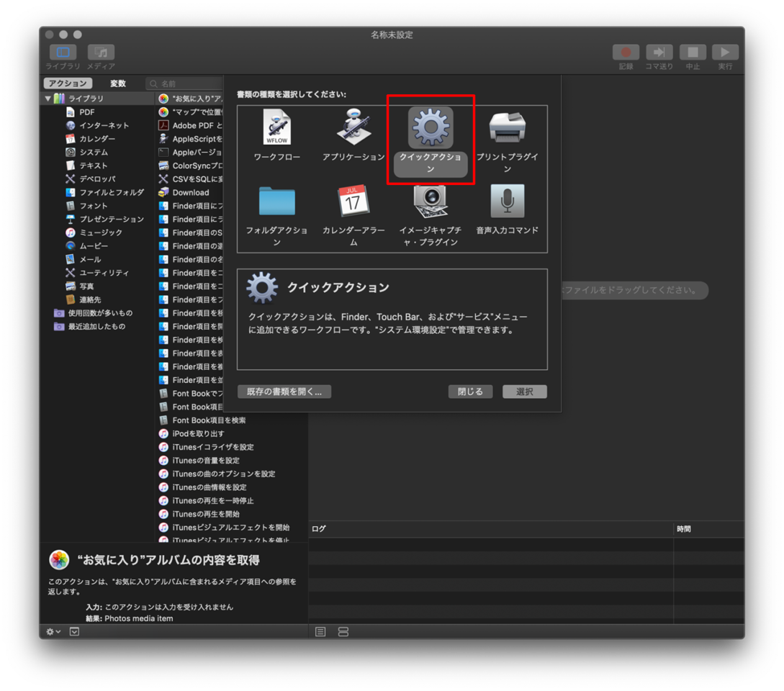
Task: Select the ワークフロー document type icon
Action: tap(276, 128)
